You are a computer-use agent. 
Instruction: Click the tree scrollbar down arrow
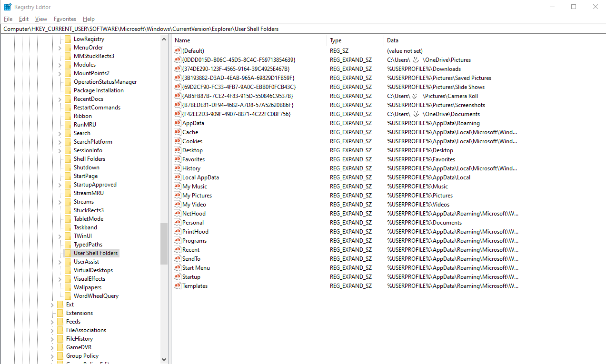[x=164, y=360]
